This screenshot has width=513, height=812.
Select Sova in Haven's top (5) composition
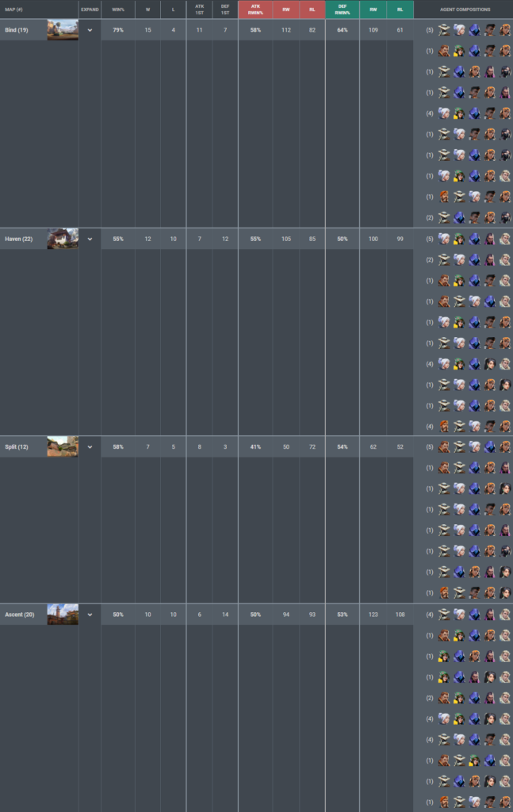[505, 239]
